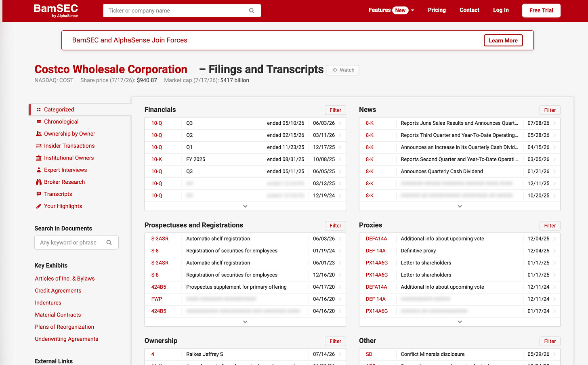
Task: Open Filter for the Proxies section
Action: pos(550,226)
